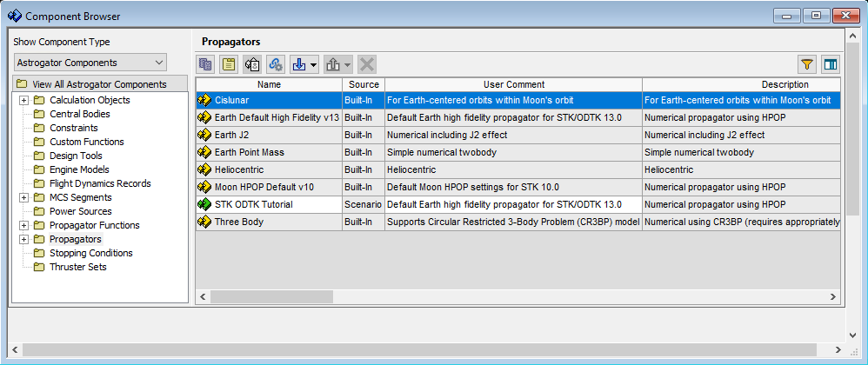Viewport: 868px width, 365px height.
Task: Sort the table by the Name column header
Action: [269, 84]
